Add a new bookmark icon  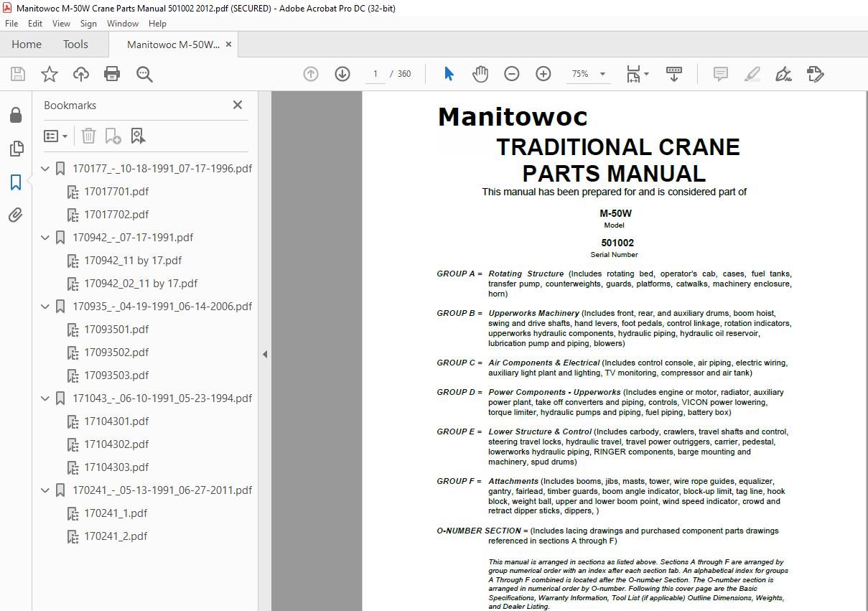pyautogui.click(x=113, y=136)
